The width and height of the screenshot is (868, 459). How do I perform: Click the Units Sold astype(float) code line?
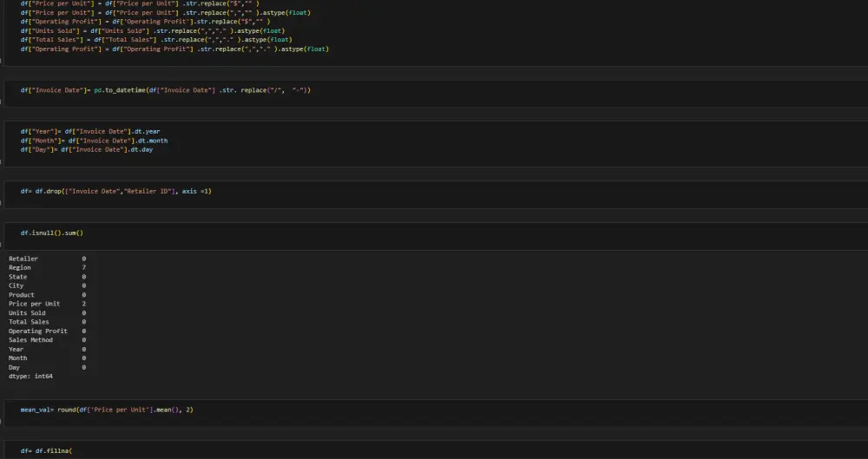pos(152,30)
